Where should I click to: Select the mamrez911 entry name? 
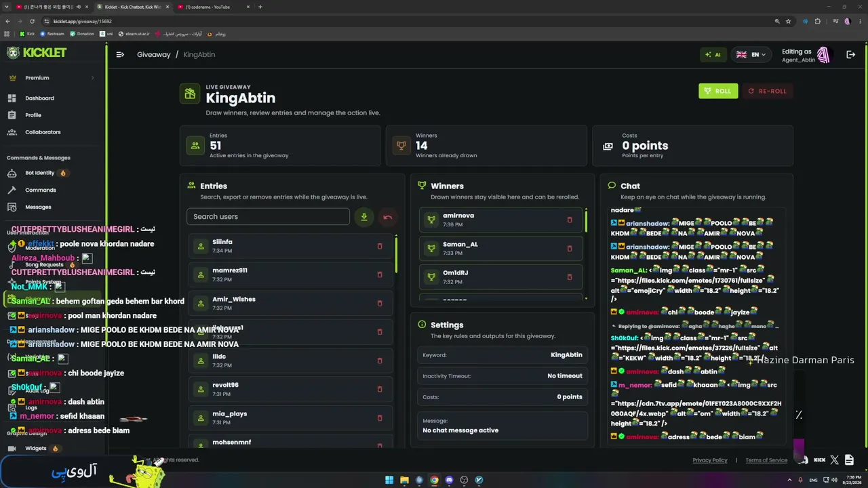[x=230, y=270]
